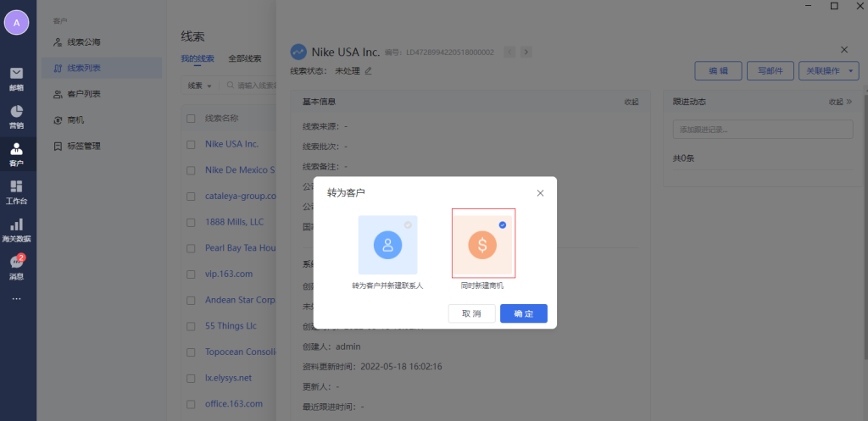Viewport: 868px width, 421px height.
Task: Open 海关数据 customs data icon
Action: pos(16,230)
